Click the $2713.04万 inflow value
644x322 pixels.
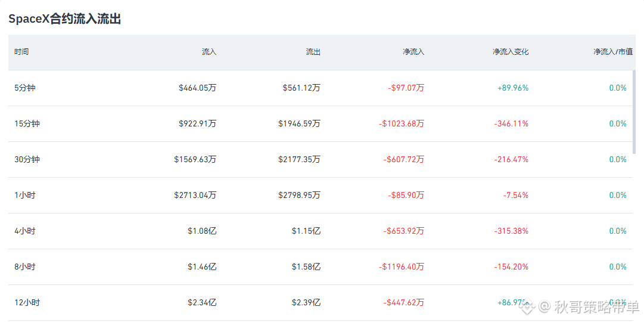[195, 195]
